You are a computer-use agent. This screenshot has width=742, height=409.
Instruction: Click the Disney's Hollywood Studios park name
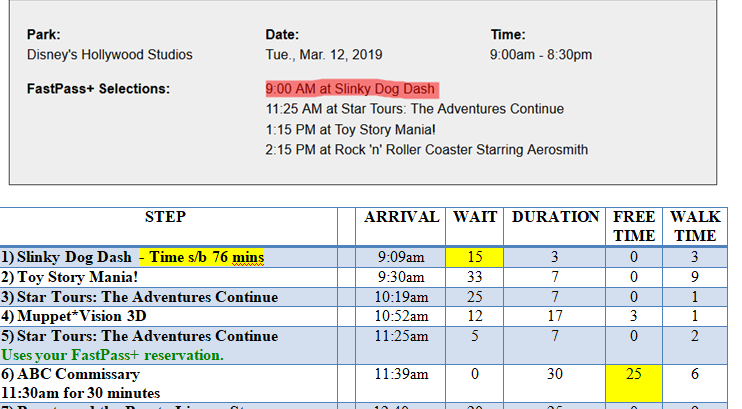tap(109, 55)
